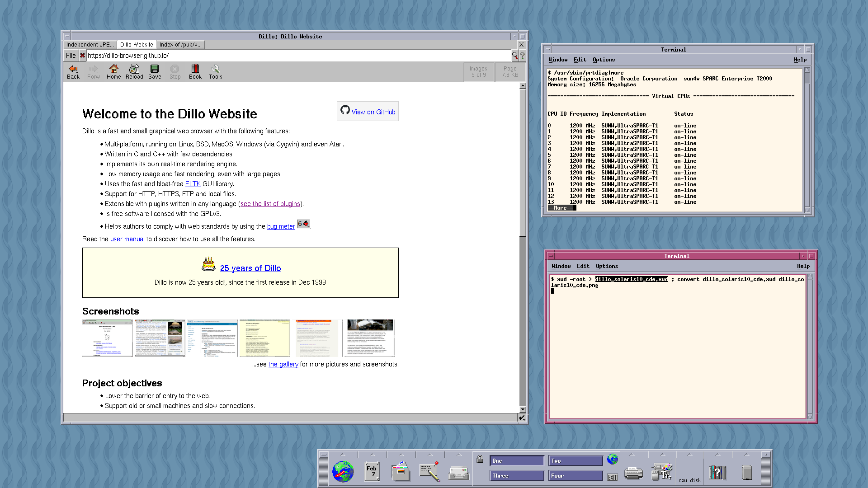
Task: Switch to workspace Two
Action: [576, 460]
